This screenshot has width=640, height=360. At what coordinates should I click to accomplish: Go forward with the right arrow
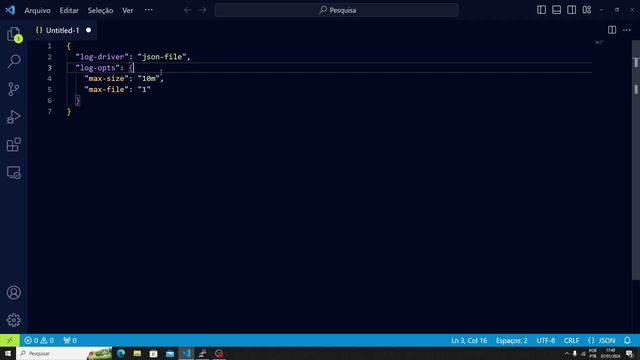pos(203,10)
